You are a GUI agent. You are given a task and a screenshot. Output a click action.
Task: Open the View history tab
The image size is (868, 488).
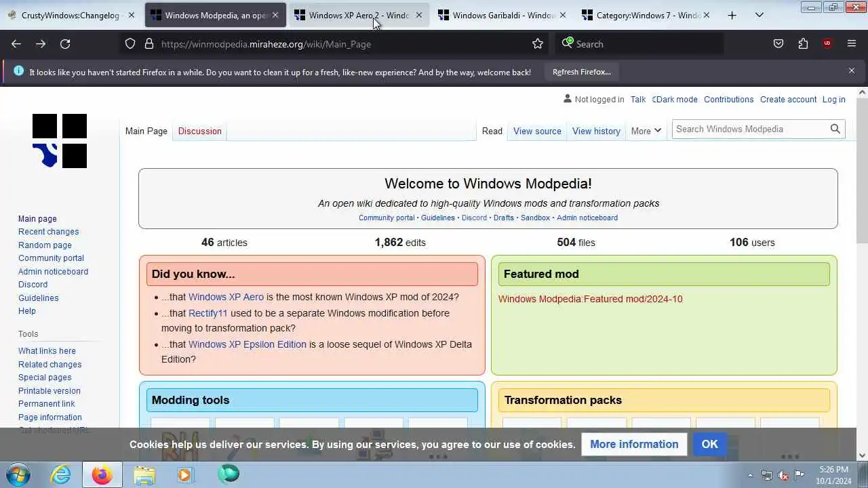coord(596,131)
